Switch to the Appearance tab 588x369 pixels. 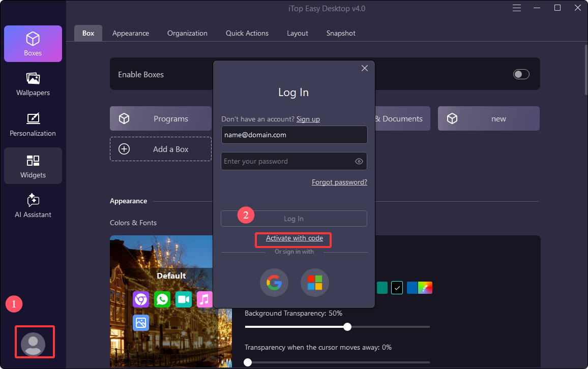point(131,33)
